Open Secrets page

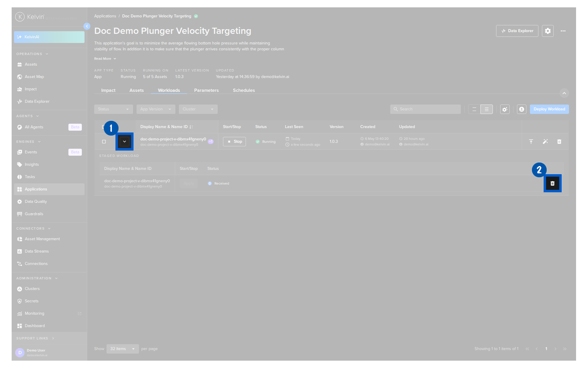49,301
